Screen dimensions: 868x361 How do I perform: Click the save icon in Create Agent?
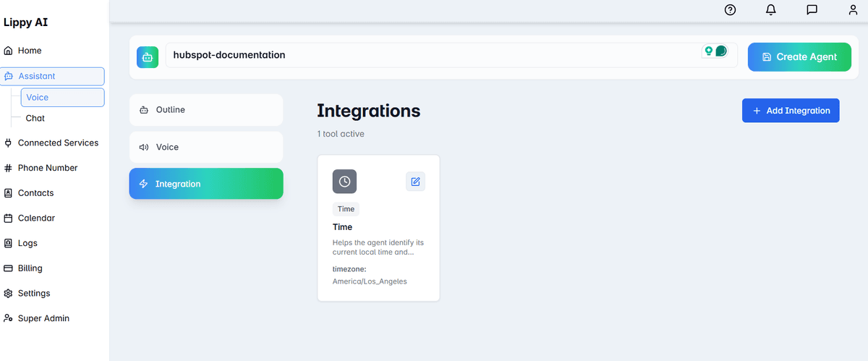(767, 56)
